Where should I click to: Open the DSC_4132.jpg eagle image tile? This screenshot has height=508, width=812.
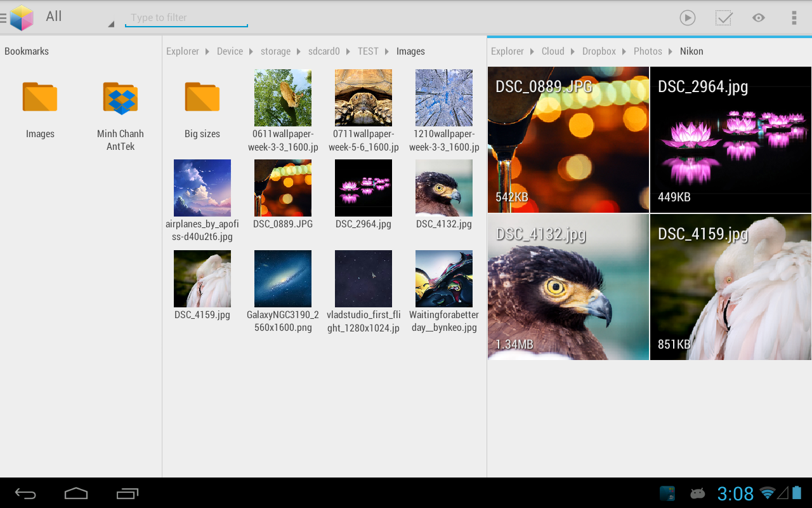point(568,287)
